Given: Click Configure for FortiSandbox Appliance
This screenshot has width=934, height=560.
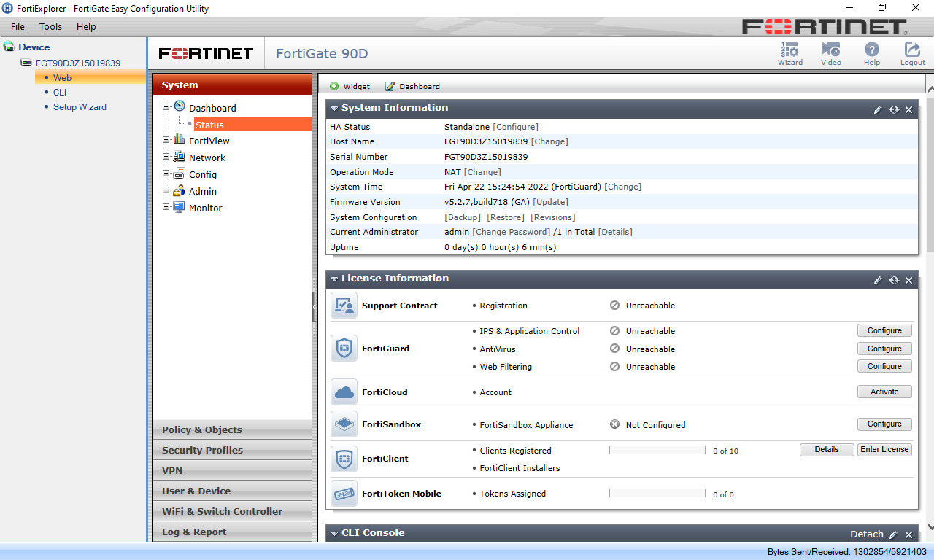Looking at the screenshot, I should [x=884, y=424].
